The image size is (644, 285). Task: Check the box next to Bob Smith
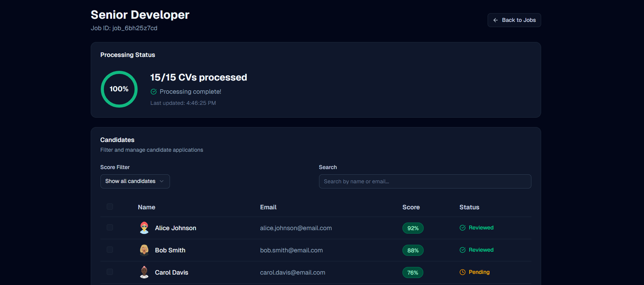[x=110, y=250]
